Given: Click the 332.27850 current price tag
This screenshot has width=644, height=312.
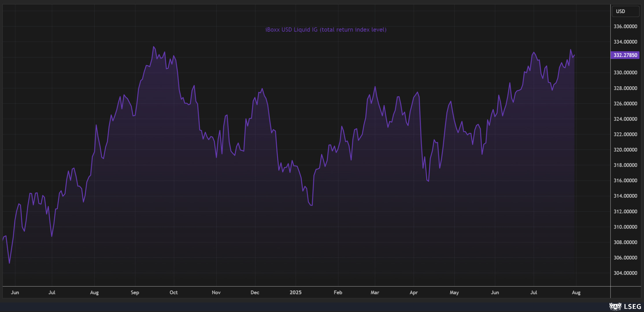Looking at the screenshot, I should point(625,55).
